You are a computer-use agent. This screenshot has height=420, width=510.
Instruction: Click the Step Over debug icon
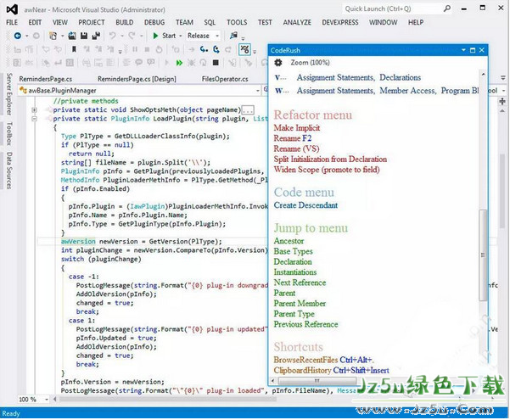(x=216, y=49)
